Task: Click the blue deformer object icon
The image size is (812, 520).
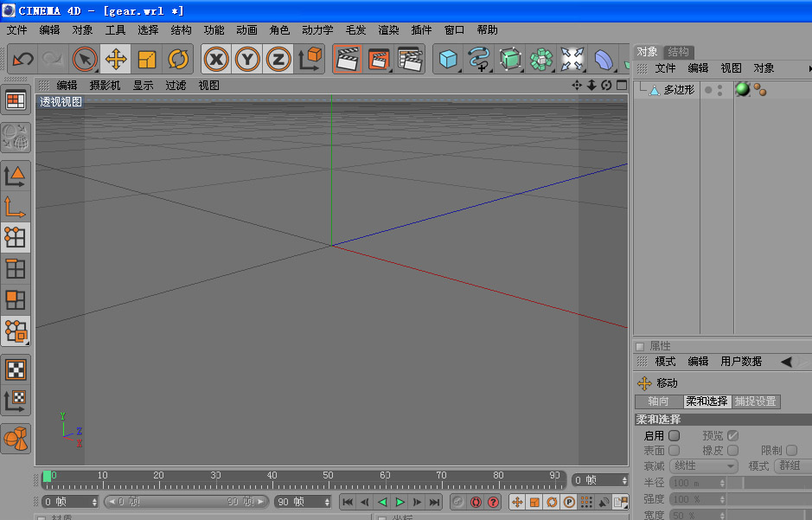Action: [604, 59]
